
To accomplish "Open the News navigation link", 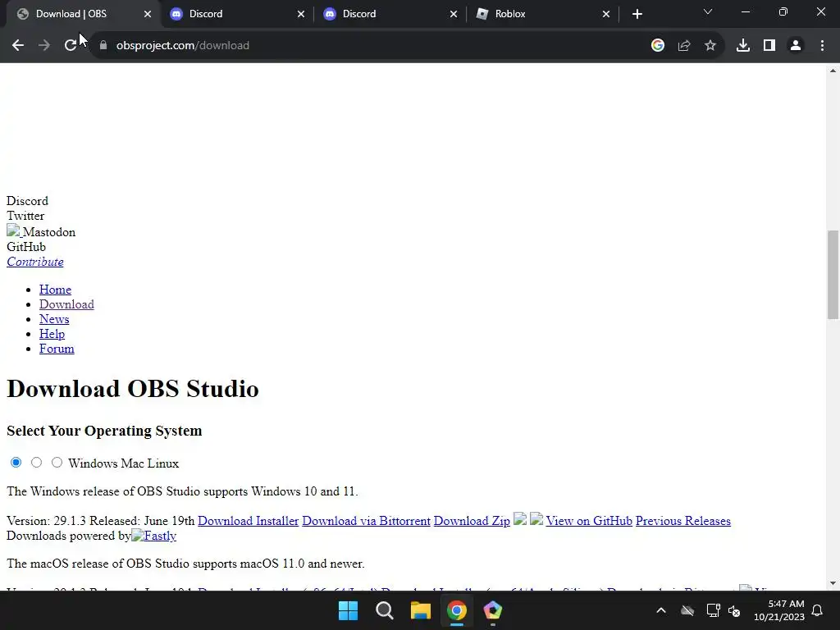I will pyautogui.click(x=54, y=319).
